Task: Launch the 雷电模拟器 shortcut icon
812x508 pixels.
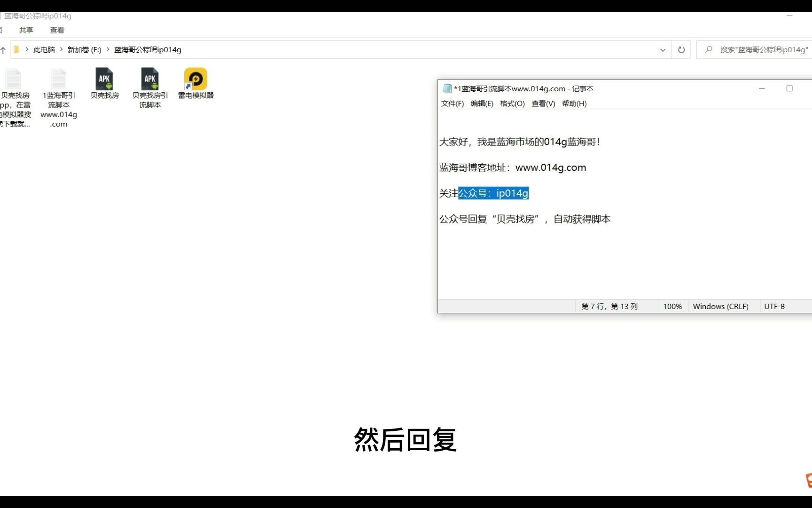Action: (195, 79)
